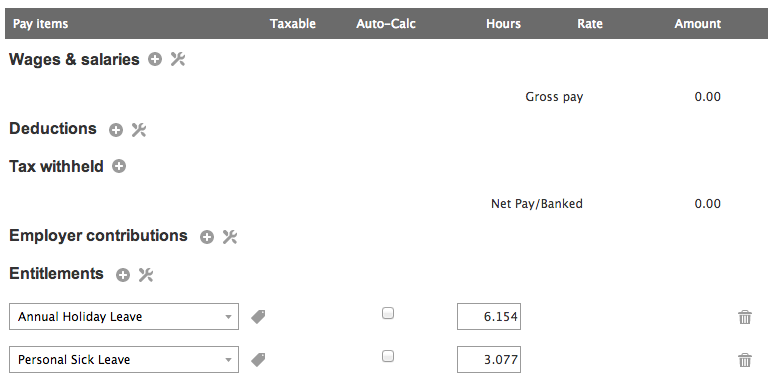
Task: Add a new Wages & salaries item
Action: click(x=155, y=60)
